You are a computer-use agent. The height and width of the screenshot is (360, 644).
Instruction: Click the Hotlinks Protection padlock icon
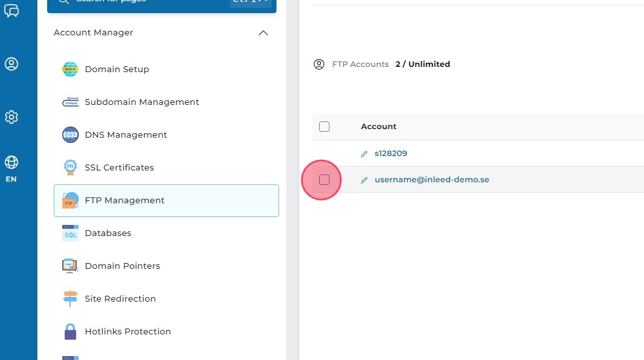pos(70,332)
